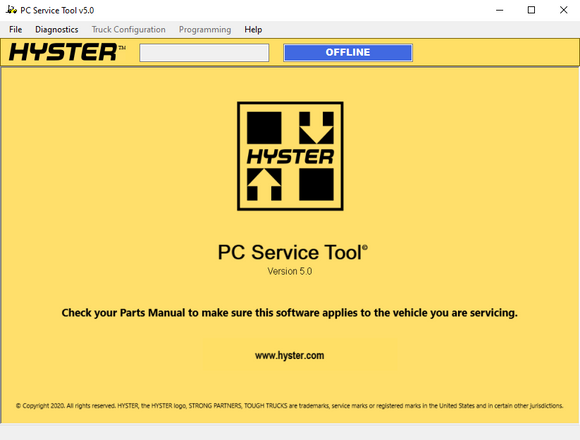Click the empty field beside the Hyster logo
The image size is (580, 440).
click(204, 53)
